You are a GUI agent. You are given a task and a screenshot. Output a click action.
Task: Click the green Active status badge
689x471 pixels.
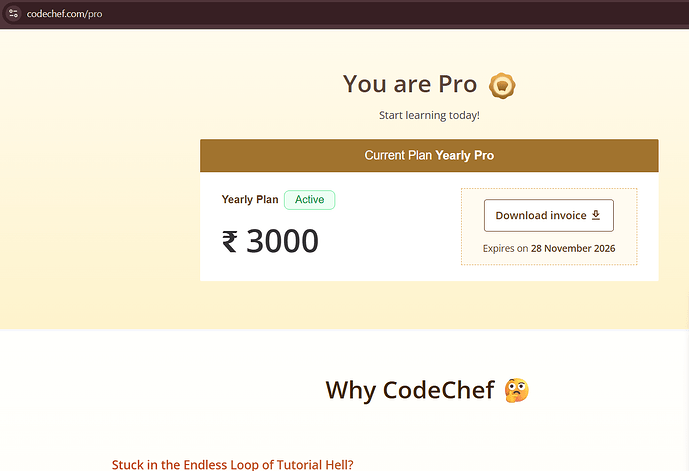click(309, 200)
